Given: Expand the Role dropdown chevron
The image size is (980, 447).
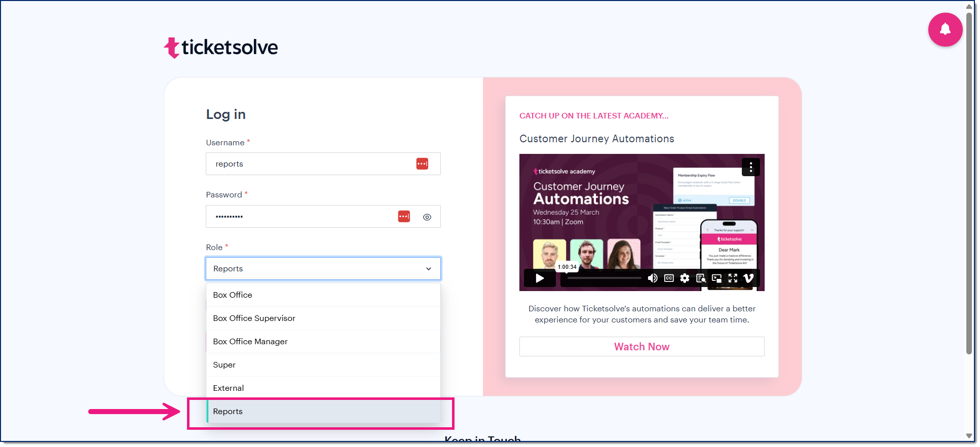Looking at the screenshot, I should point(429,269).
